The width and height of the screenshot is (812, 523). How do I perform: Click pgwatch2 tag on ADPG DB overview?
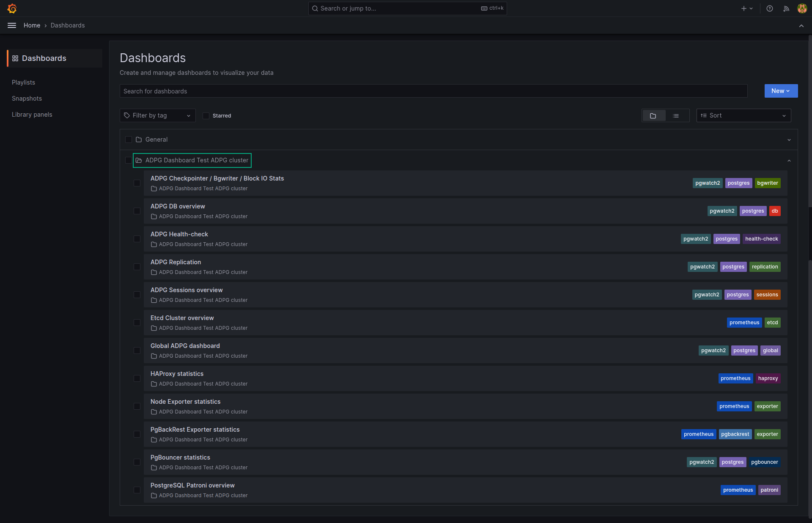[722, 211]
